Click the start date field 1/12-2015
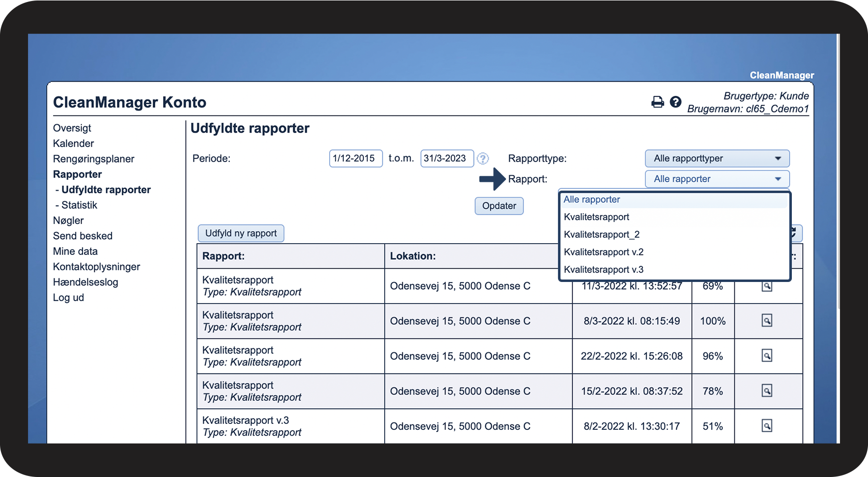This screenshot has height=477, width=868. (355, 159)
